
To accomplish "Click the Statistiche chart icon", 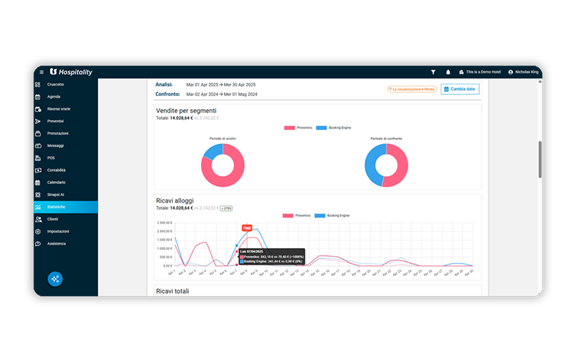I will 38,207.
